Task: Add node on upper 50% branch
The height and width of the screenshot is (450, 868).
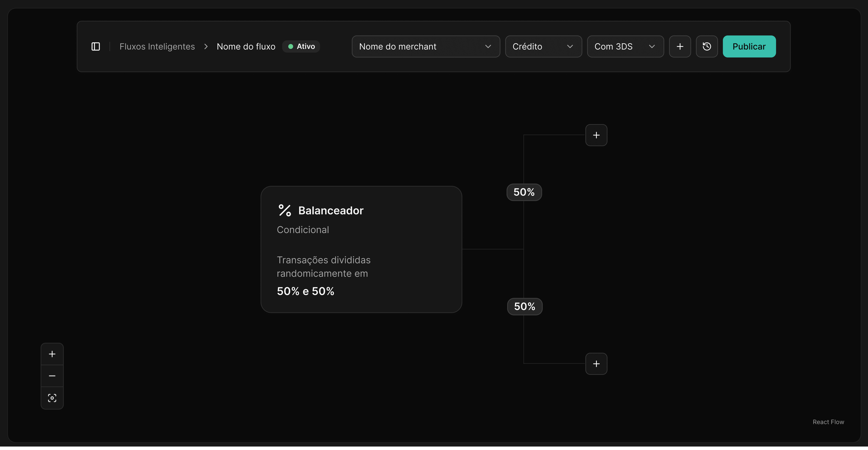Action: click(x=596, y=135)
